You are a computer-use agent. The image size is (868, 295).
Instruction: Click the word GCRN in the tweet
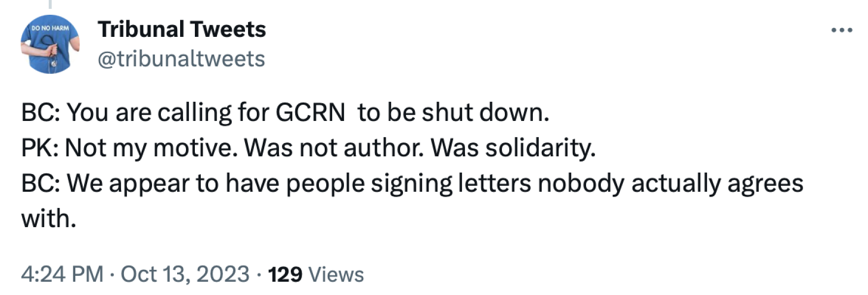coord(310,113)
